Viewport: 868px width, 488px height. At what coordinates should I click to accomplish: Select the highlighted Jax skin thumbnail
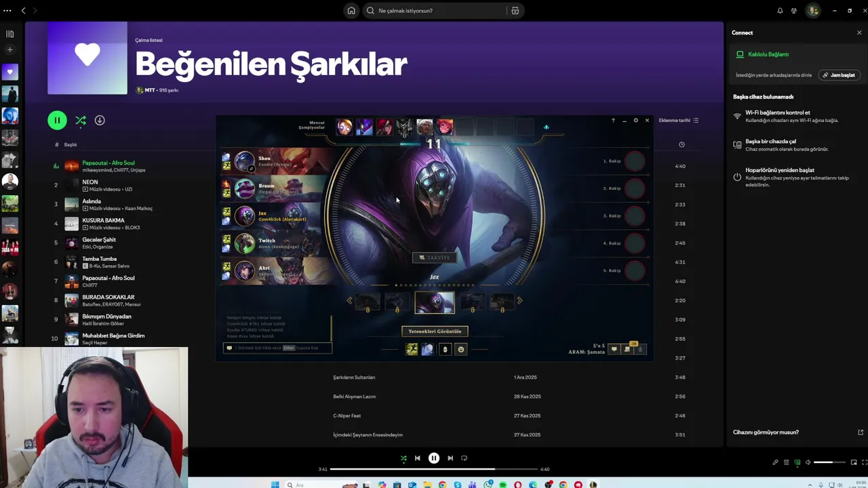pyautogui.click(x=435, y=303)
